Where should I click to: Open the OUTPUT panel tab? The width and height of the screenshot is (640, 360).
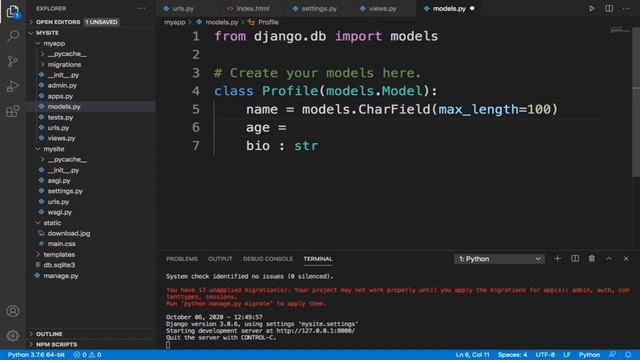(x=220, y=259)
